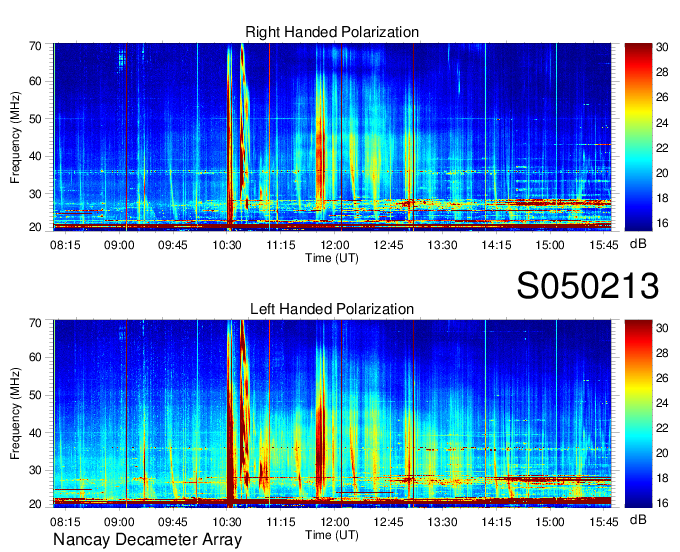
Task: Click the "Left Handed Polarization" plot title
Action: [x=332, y=309]
